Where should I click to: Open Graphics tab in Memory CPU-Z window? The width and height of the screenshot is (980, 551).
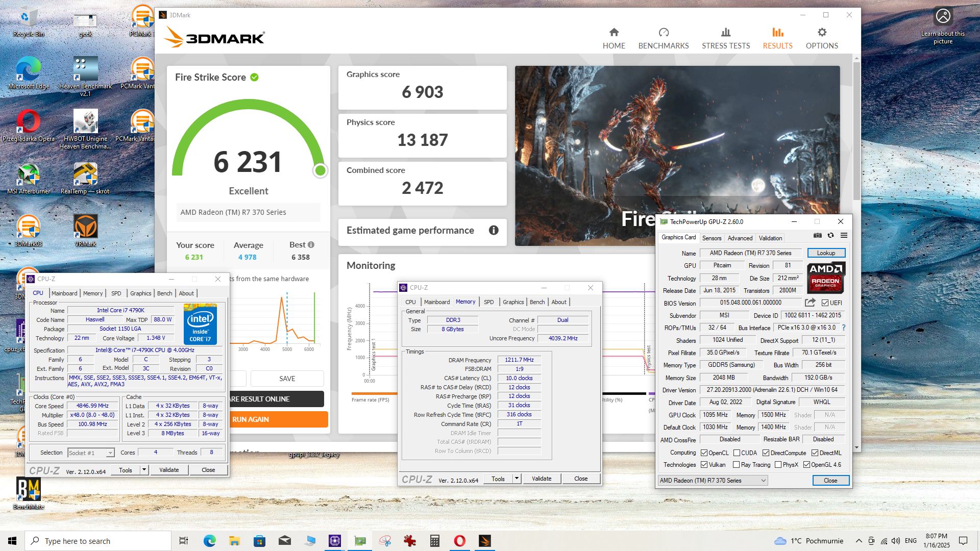pos(513,302)
